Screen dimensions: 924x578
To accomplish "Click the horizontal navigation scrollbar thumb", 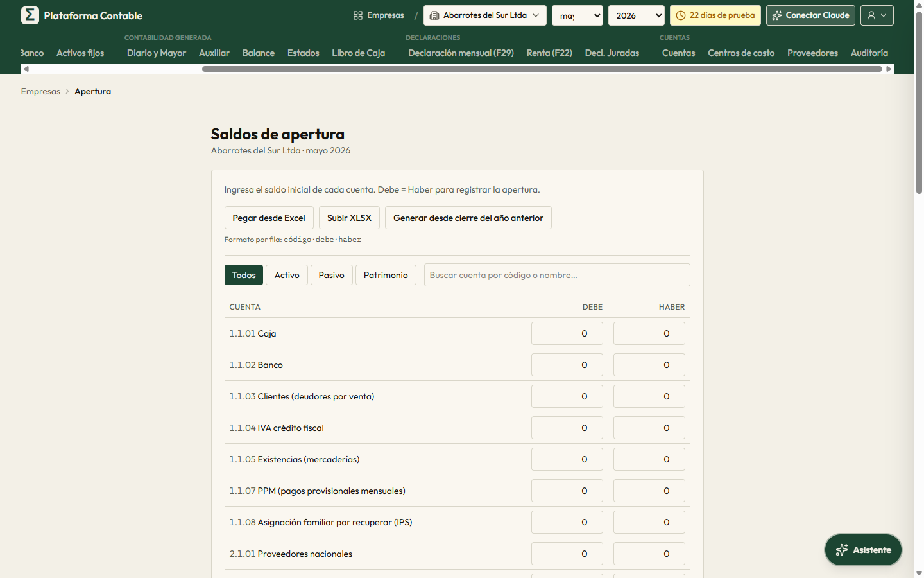I will 542,69.
